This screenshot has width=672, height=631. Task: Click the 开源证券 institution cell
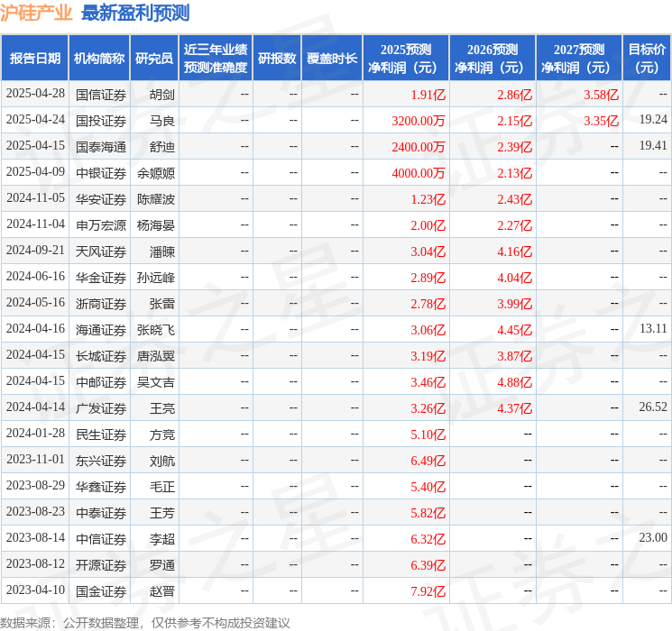point(101,565)
